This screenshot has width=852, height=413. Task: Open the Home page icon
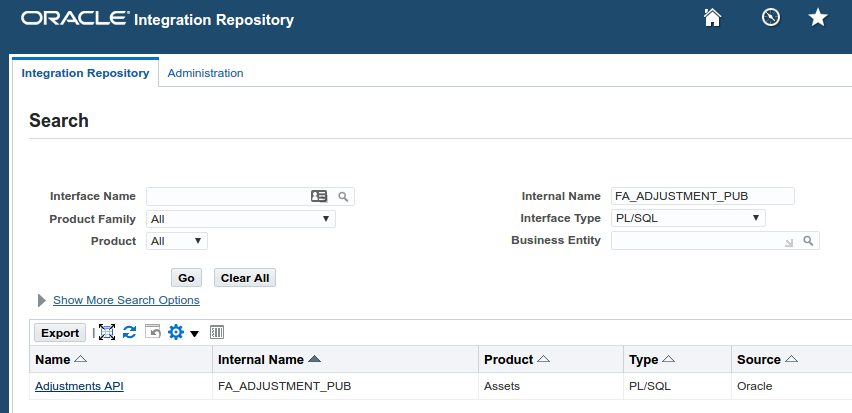tap(712, 17)
